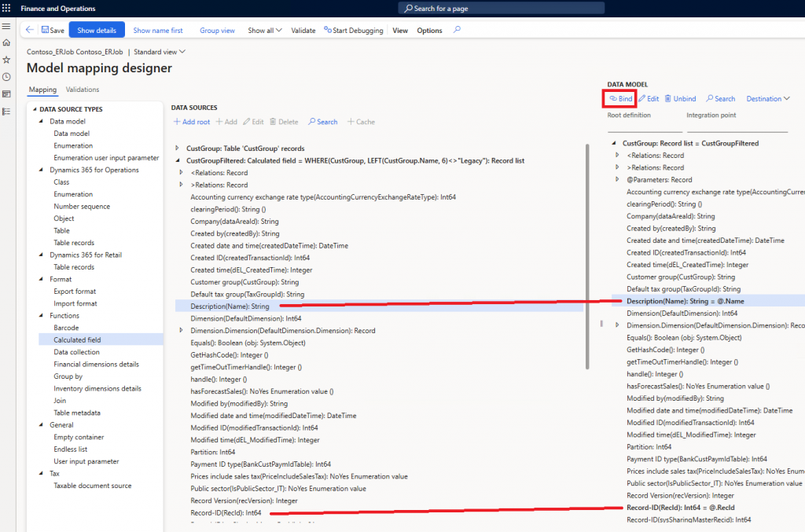Screen dimensions: 805x532
Task: Click the Show name first button
Action: pos(158,31)
